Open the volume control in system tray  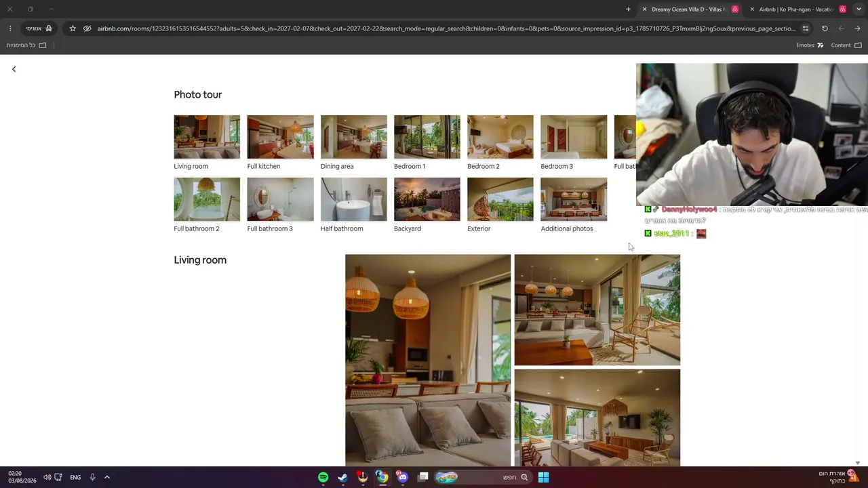47,477
